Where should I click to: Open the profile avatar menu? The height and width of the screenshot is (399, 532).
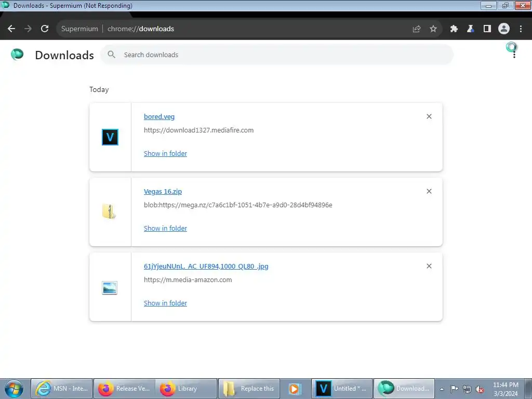[504, 29]
